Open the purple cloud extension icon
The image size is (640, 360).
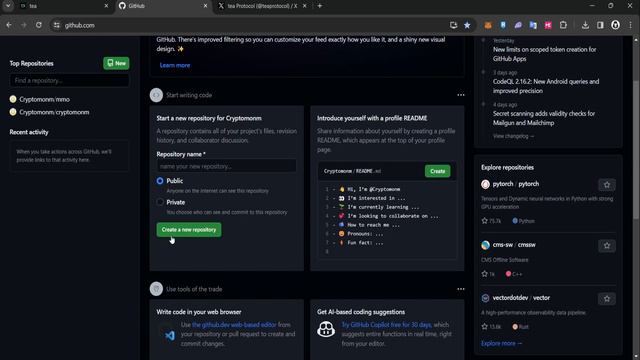pos(518,25)
